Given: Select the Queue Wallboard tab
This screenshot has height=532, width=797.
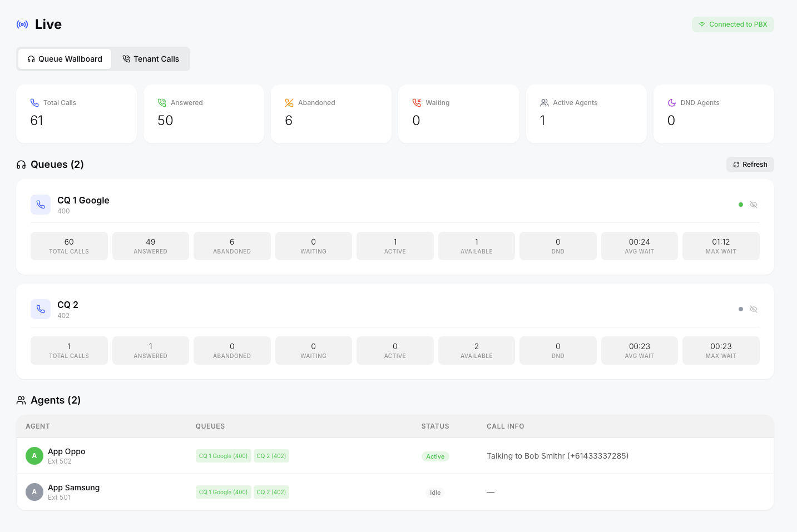Looking at the screenshot, I should click(65, 59).
